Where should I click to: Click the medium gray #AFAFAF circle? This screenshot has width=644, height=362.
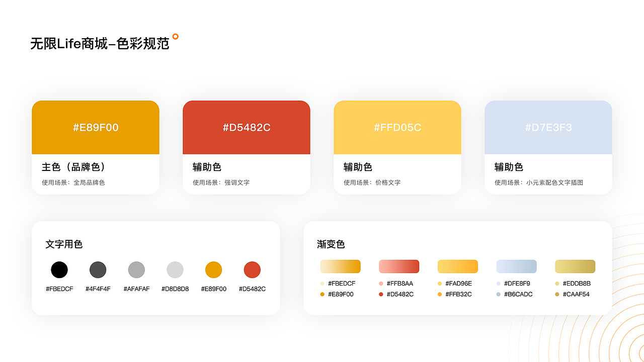[136, 269]
